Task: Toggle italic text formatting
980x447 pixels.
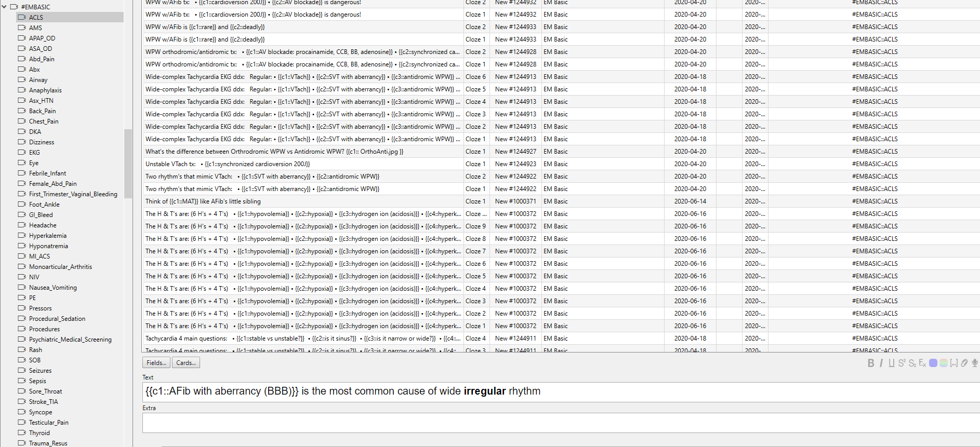Action: click(x=881, y=363)
